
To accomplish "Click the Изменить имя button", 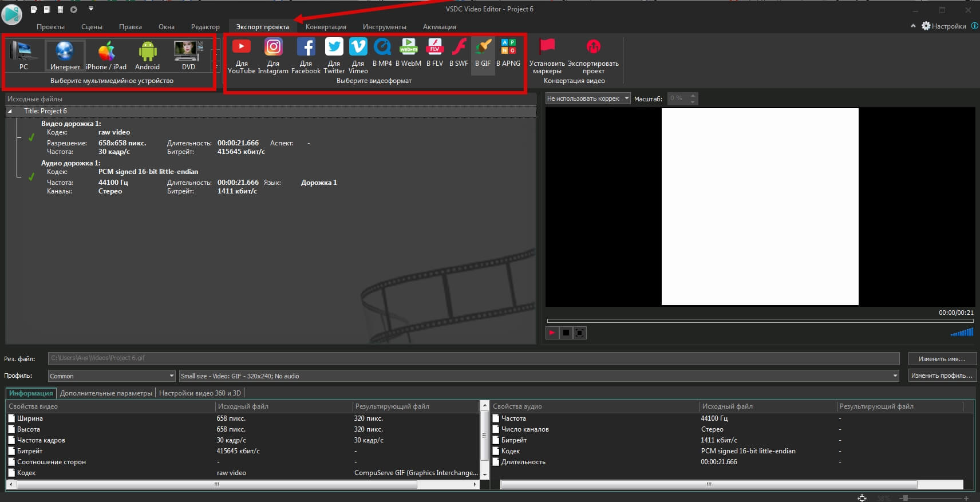I will (942, 359).
